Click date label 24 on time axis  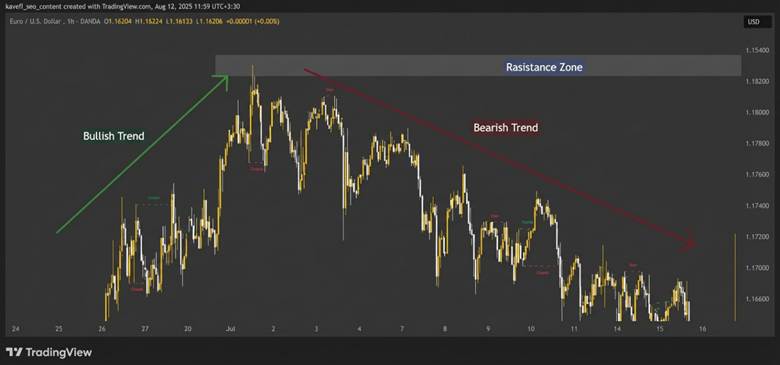click(15, 329)
